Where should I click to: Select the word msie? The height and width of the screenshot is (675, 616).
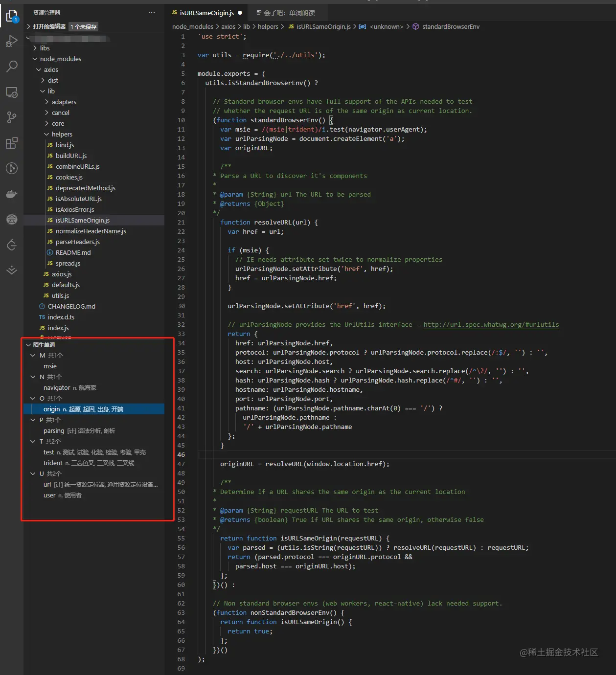click(x=50, y=366)
